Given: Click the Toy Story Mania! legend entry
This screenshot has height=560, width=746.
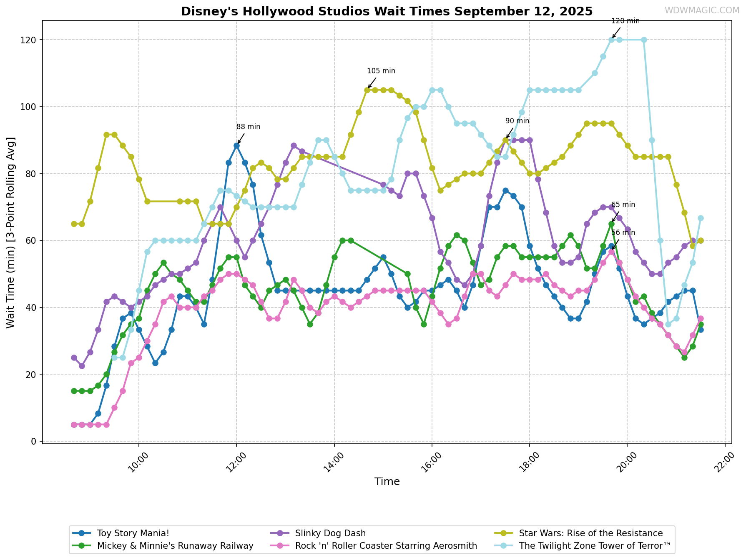Looking at the screenshot, I should tap(121, 533).
